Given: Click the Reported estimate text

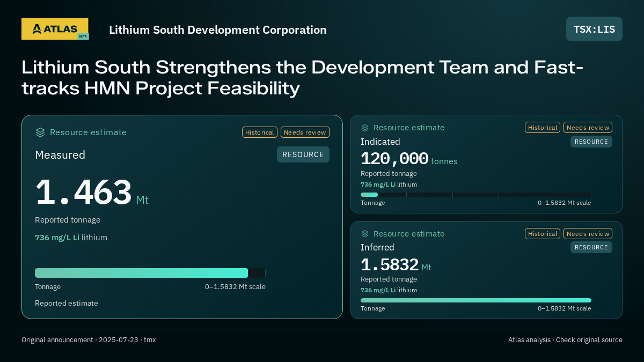Looking at the screenshot, I should tap(67, 303).
